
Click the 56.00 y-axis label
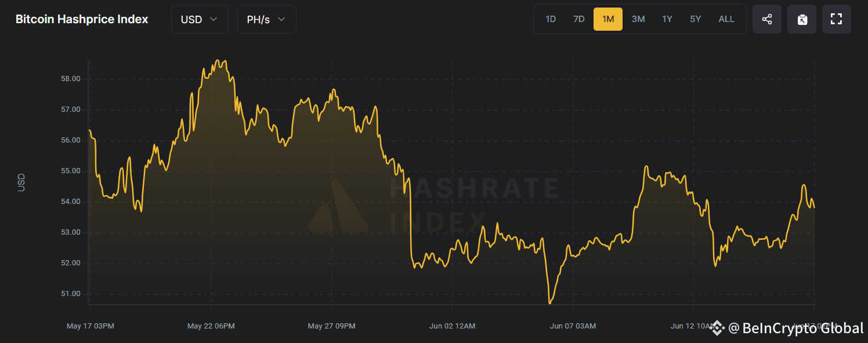pos(71,140)
